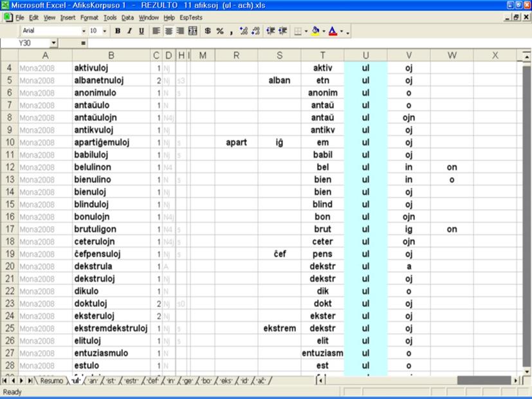This screenshot has width=532, height=399.
Task: Go to first sheet tab arrow
Action: click(5, 381)
